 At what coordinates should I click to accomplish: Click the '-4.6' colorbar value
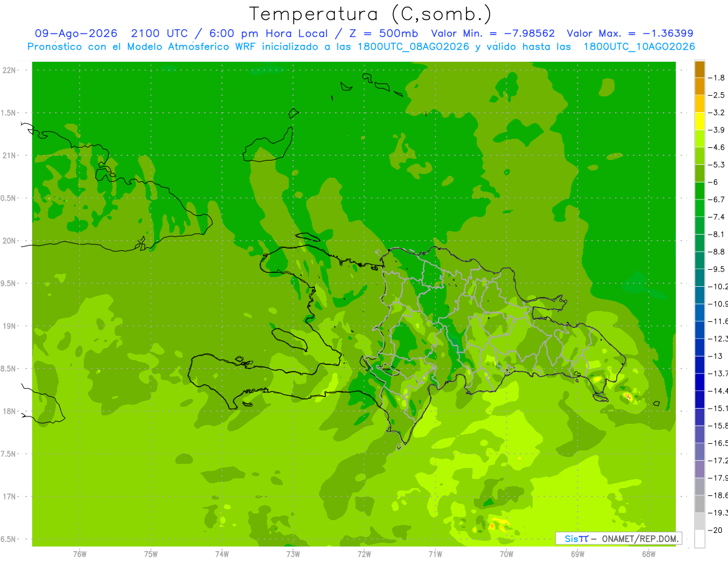pos(717,147)
